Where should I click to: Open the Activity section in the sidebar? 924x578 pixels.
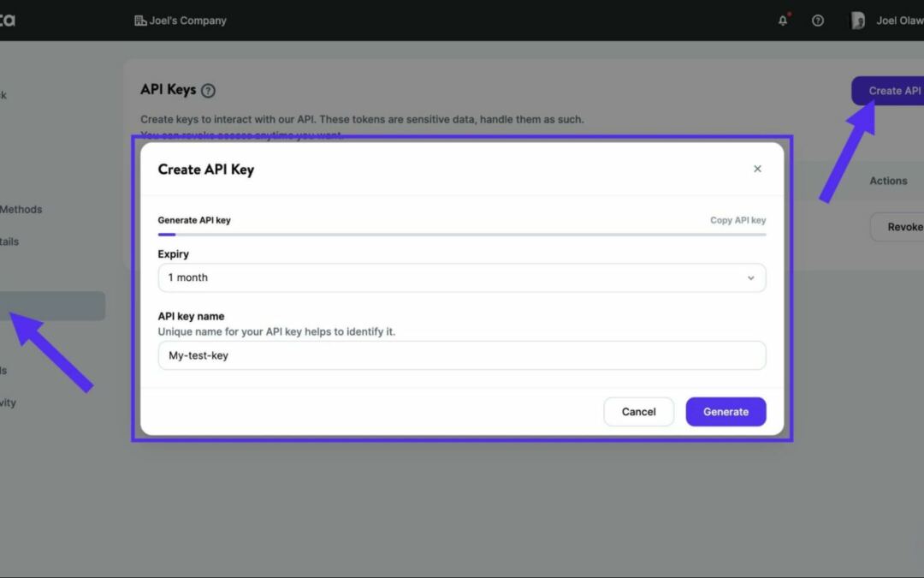click(x=9, y=402)
